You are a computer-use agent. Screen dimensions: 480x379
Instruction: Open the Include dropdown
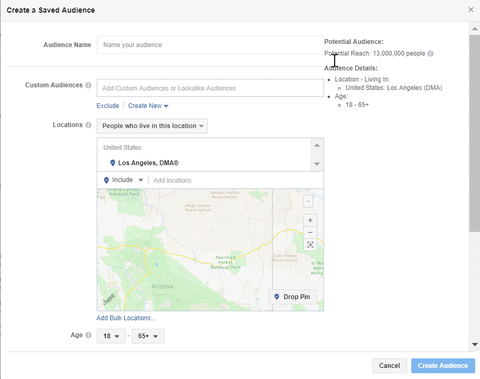tap(123, 180)
